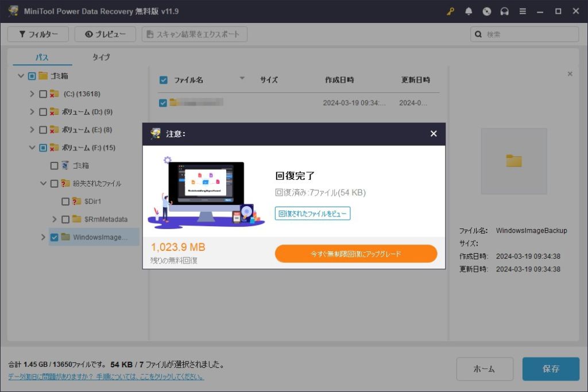
Task: Expand the ボリューム (D:) (9) tree node
Action: click(x=32, y=112)
